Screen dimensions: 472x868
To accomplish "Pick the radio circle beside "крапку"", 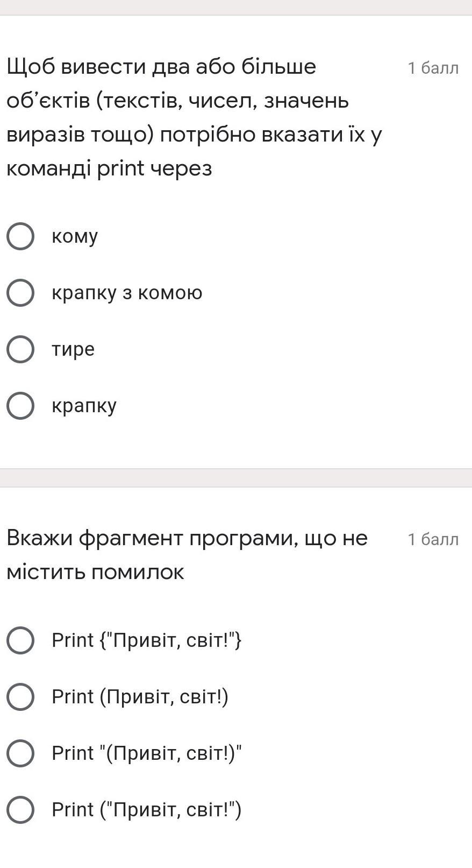I will click(20, 406).
